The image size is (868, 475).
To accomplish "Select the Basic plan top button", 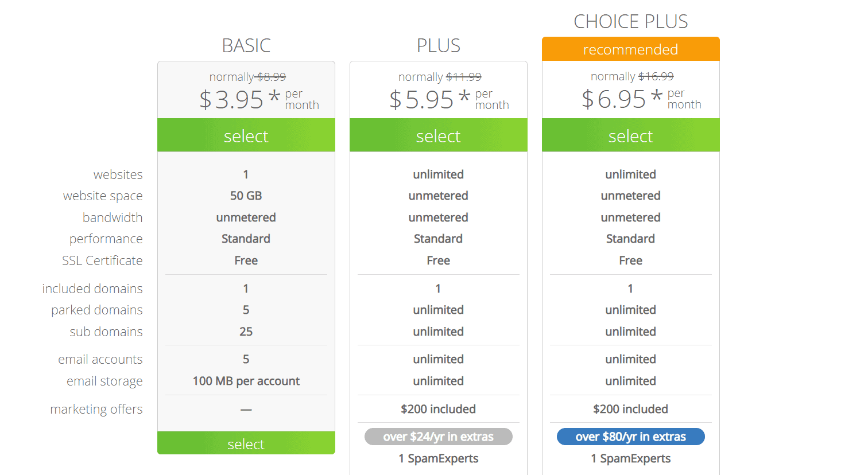I will pyautogui.click(x=246, y=135).
